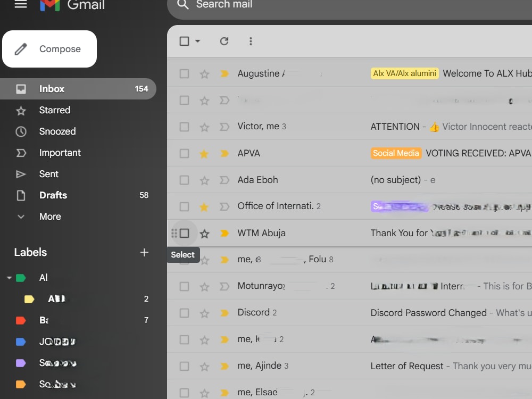Open the More options three-dot menu
The image size is (532, 399).
pyautogui.click(x=251, y=41)
